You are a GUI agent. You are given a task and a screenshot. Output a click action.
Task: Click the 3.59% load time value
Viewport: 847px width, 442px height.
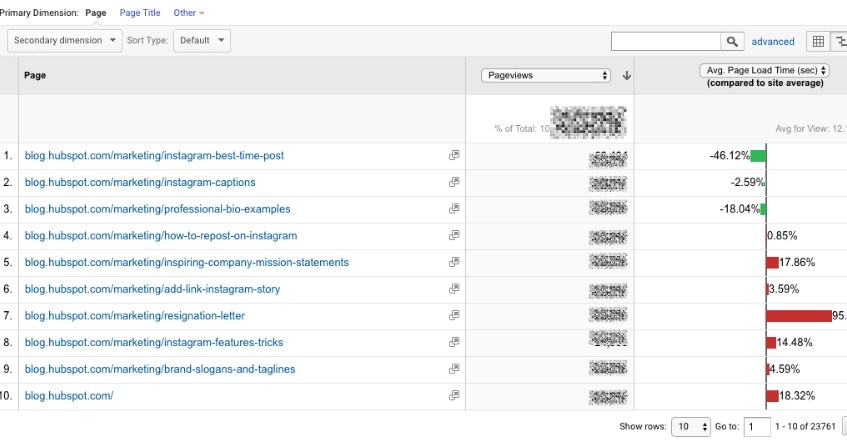click(784, 289)
